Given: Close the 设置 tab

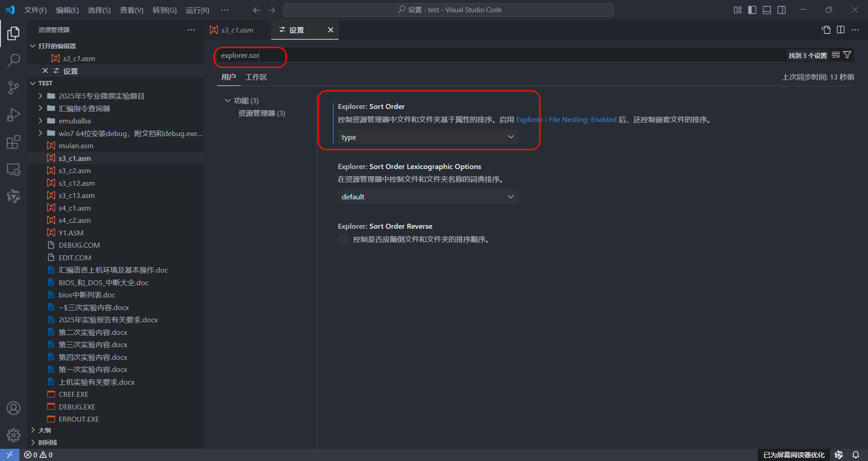Looking at the screenshot, I should [330, 30].
